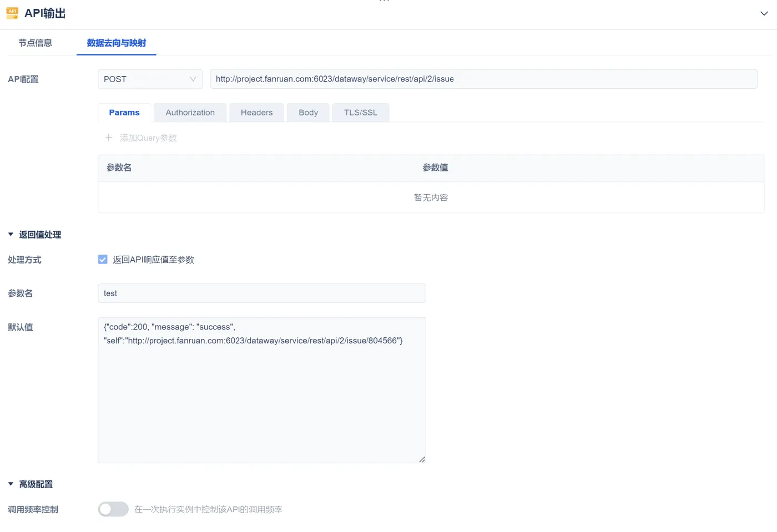Screen dimensions: 777x532
Task: Click the API配置 label
Action: [x=23, y=79]
